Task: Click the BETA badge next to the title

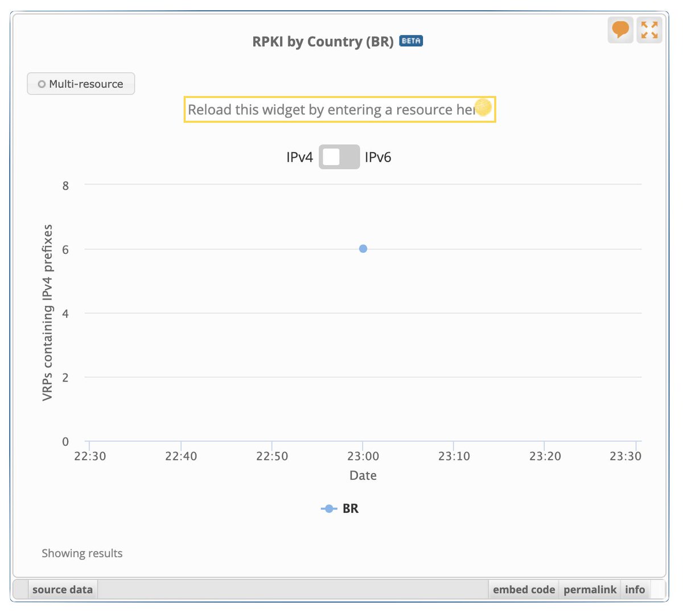Action: pyautogui.click(x=411, y=41)
